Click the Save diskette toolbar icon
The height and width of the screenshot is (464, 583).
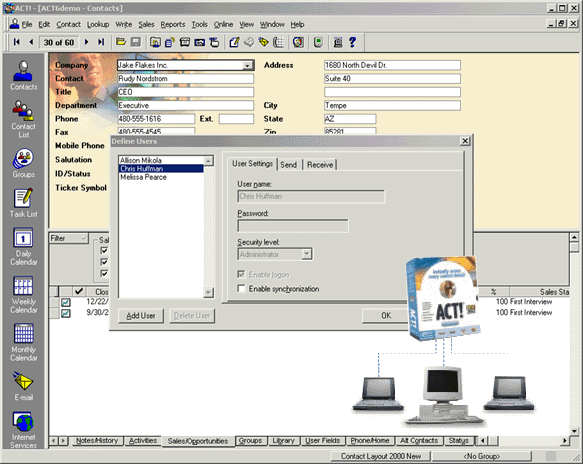136,42
